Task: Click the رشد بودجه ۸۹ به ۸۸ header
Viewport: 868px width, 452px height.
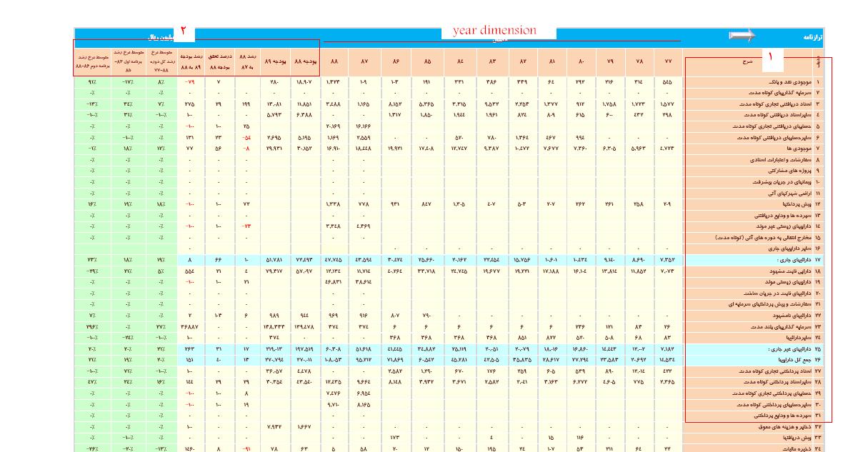Action: pyautogui.click(x=189, y=62)
